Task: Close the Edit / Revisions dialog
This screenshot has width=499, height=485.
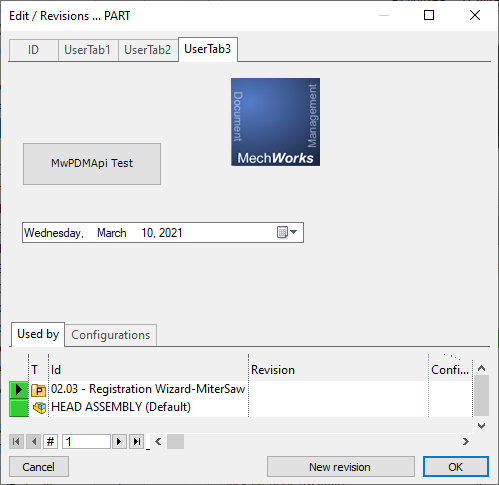Action: 475,15
